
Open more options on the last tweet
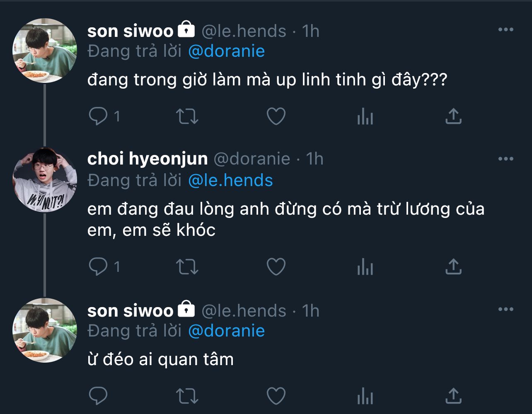pos(505,310)
